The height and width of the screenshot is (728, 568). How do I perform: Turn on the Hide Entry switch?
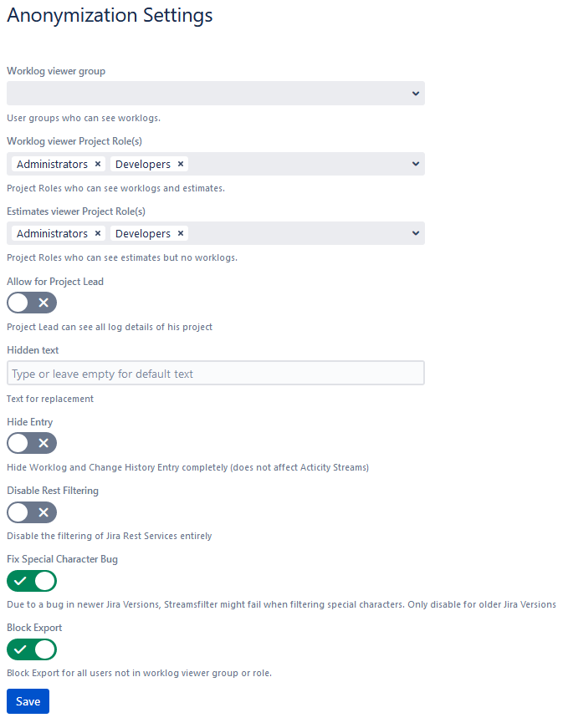tap(32, 443)
